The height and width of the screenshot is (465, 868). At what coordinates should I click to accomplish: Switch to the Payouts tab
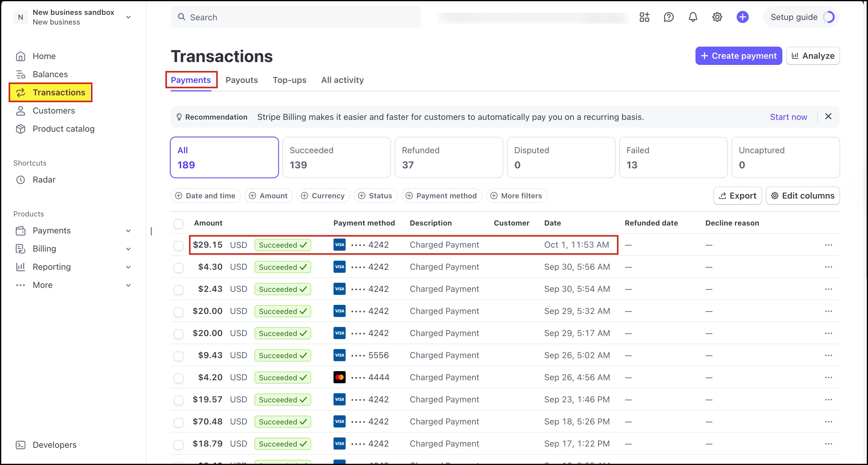(241, 80)
